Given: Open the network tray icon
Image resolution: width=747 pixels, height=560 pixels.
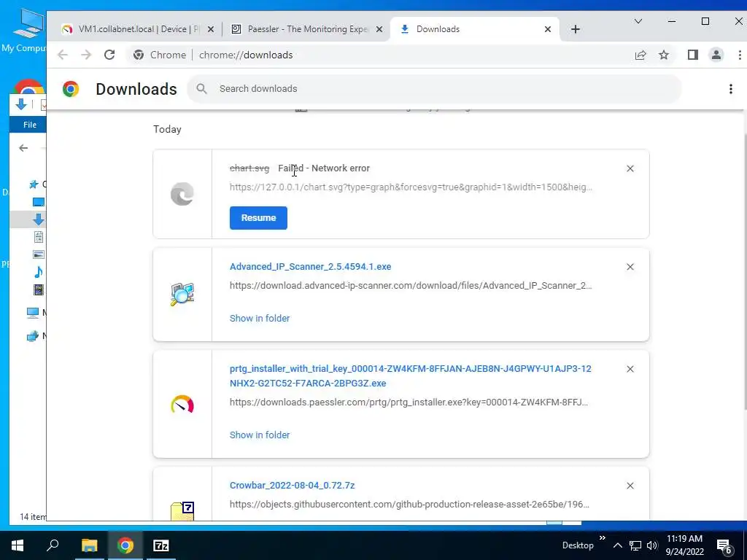Looking at the screenshot, I should click(x=635, y=545).
